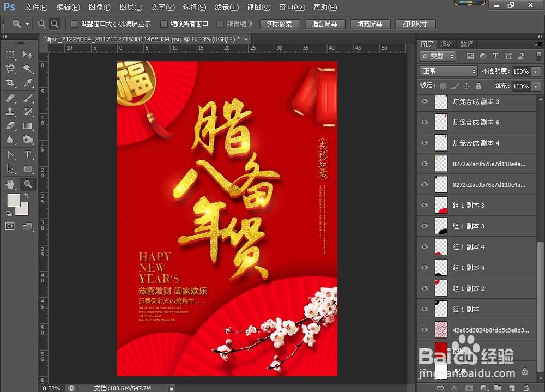Image resolution: width=545 pixels, height=392 pixels.
Task: Filter layers by text type
Action: [495, 56]
